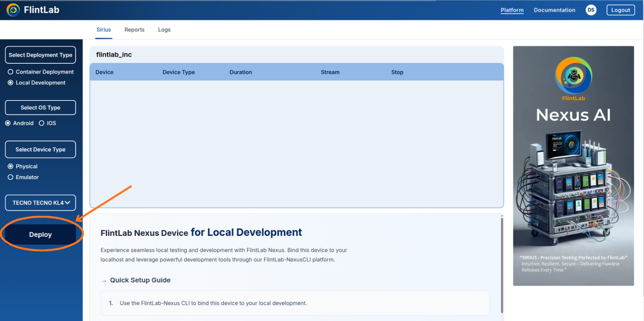
Task: Click the Stop column header
Action: [x=397, y=72]
